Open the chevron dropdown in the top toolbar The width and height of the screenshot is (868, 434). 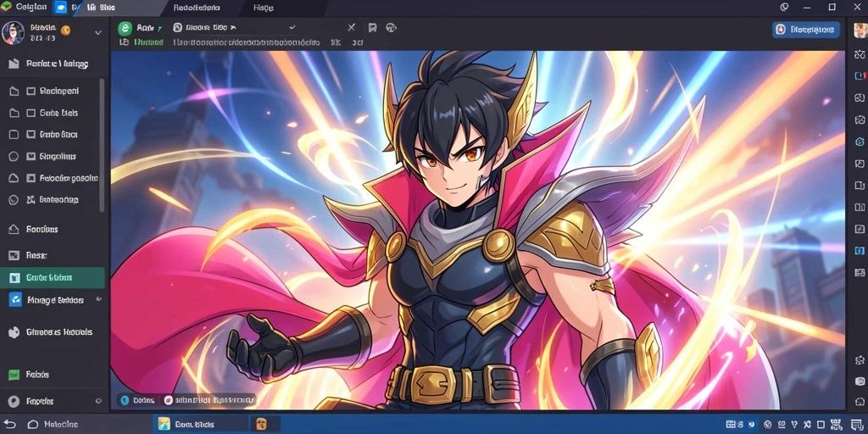click(292, 27)
